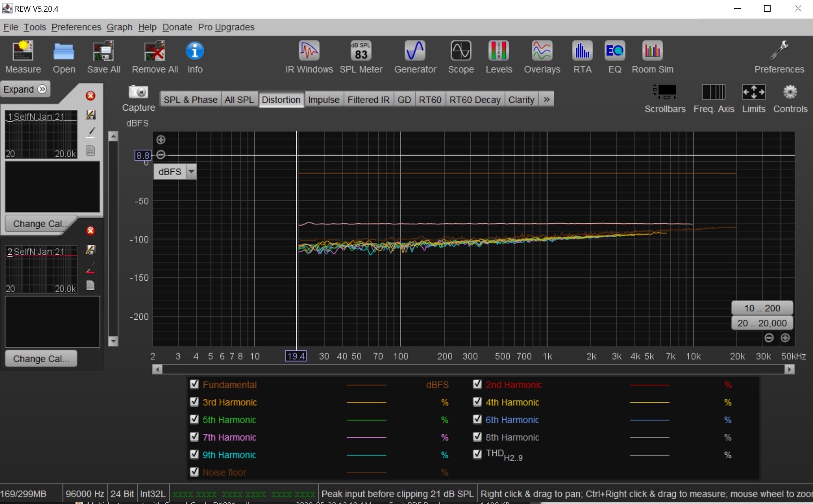Toggle the Freq. Axis mode
This screenshot has width=813, height=504.
713,99
